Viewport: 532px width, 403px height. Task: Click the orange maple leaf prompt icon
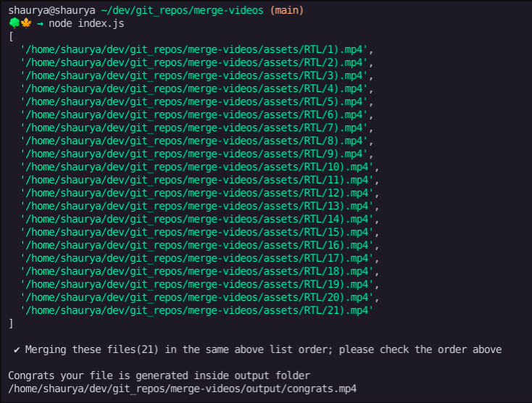coord(26,23)
